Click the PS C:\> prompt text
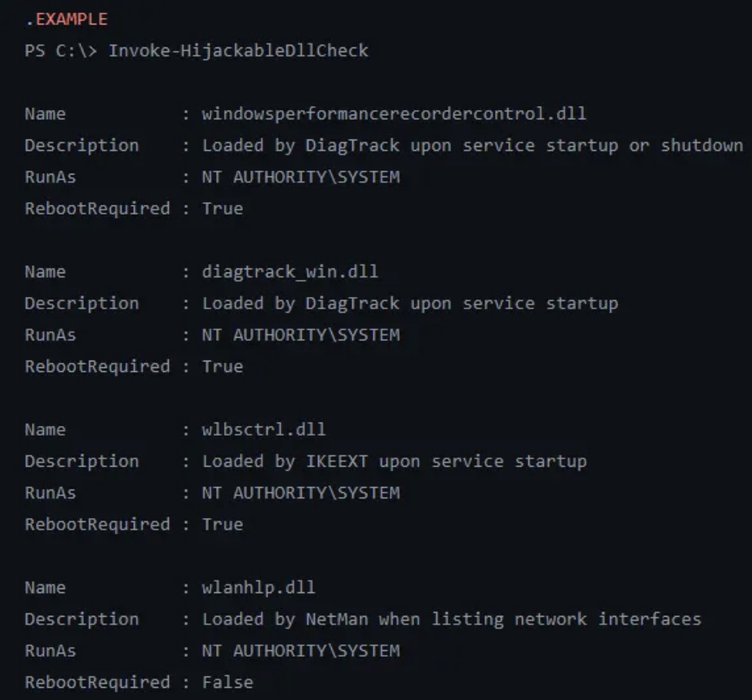Image resolution: width=752 pixels, height=700 pixels. click(61, 51)
